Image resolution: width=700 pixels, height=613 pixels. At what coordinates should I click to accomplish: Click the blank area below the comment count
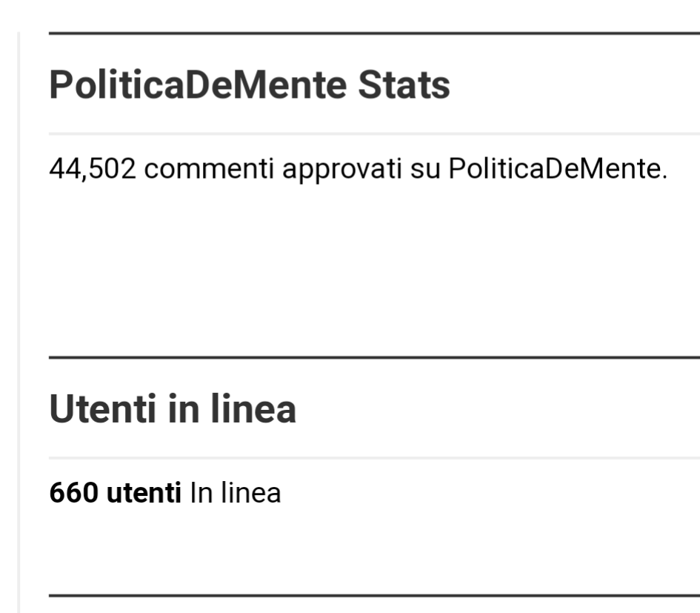click(x=374, y=268)
